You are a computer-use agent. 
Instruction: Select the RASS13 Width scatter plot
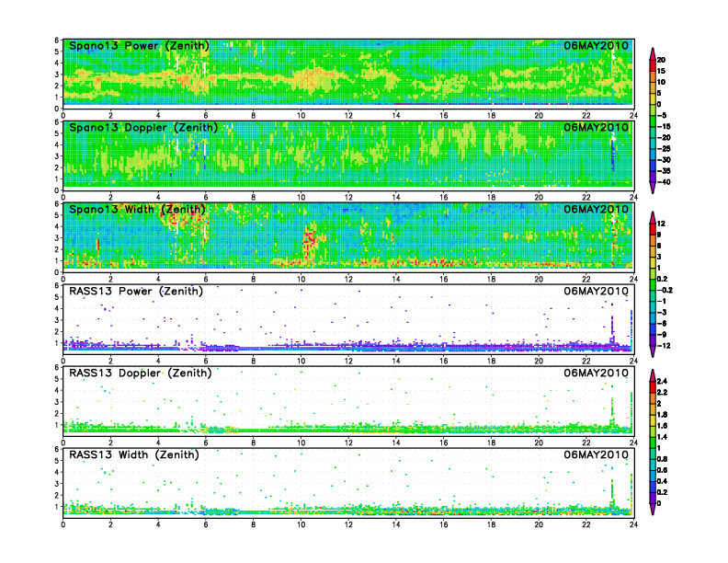click(348, 483)
